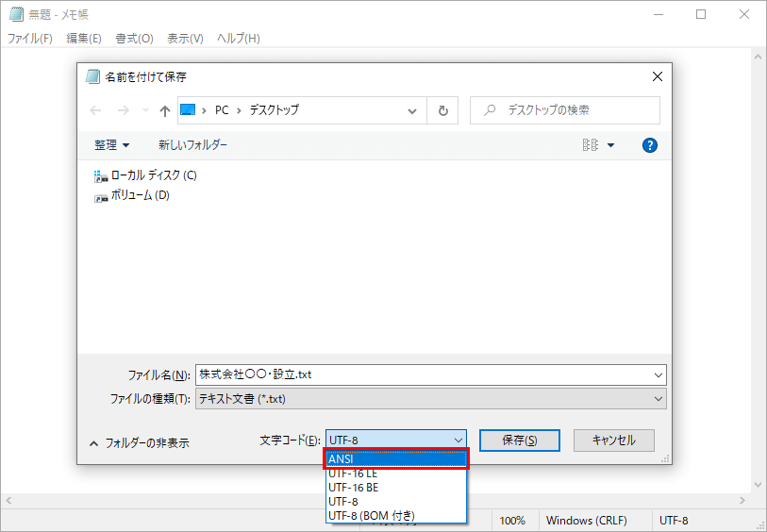
Task: Click Notepad vertical scrollbar down arrow
Action: (x=757, y=486)
